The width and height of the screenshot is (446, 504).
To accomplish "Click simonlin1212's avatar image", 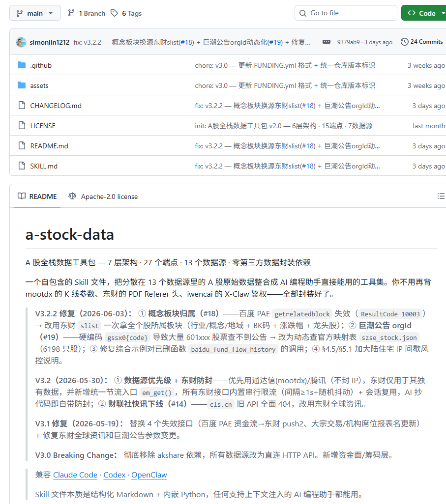I will coord(21,42).
